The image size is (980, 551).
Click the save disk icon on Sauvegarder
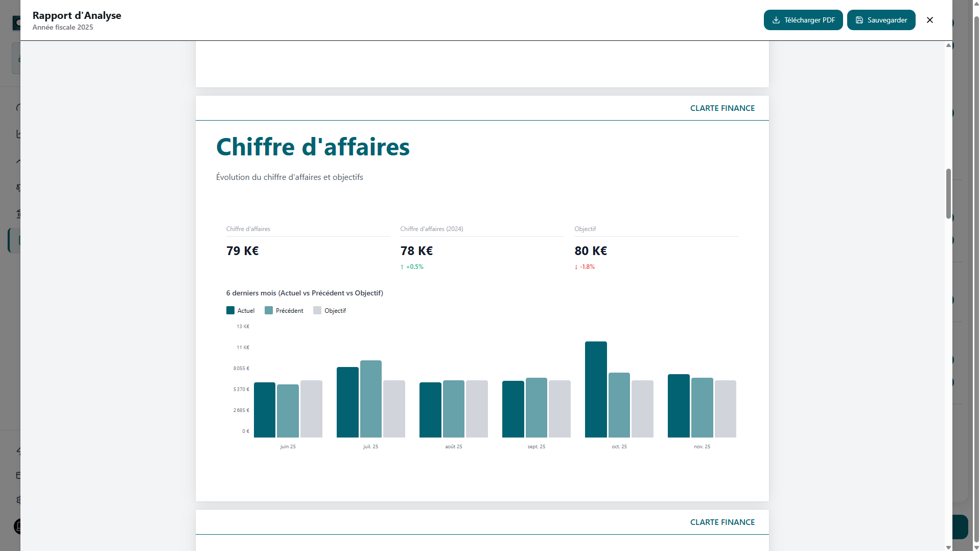(x=859, y=20)
